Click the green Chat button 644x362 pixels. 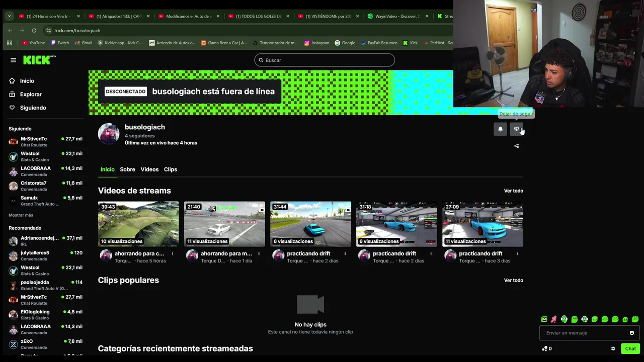click(630, 348)
